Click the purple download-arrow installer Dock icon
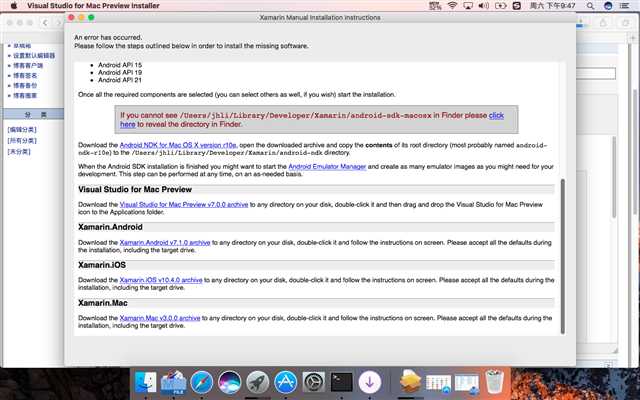The width and height of the screenshot is (640, 400). click(x=370, y=382)
